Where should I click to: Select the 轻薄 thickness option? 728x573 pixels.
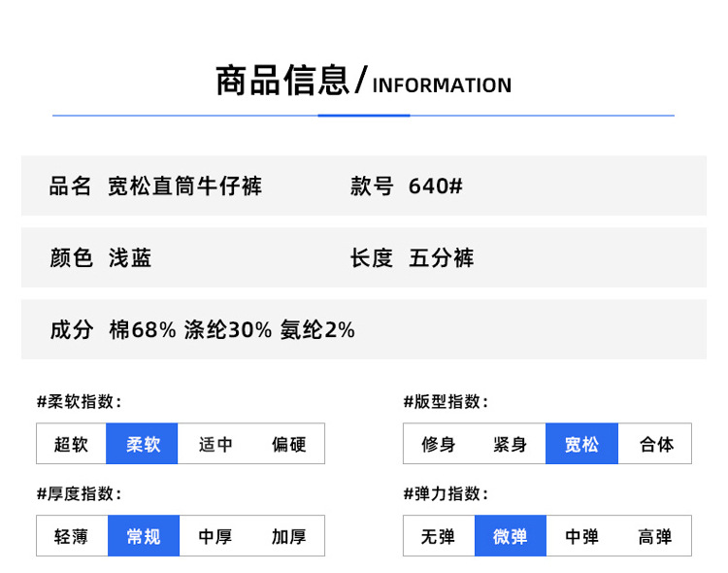pyautogui.click(x=71, y=536)
